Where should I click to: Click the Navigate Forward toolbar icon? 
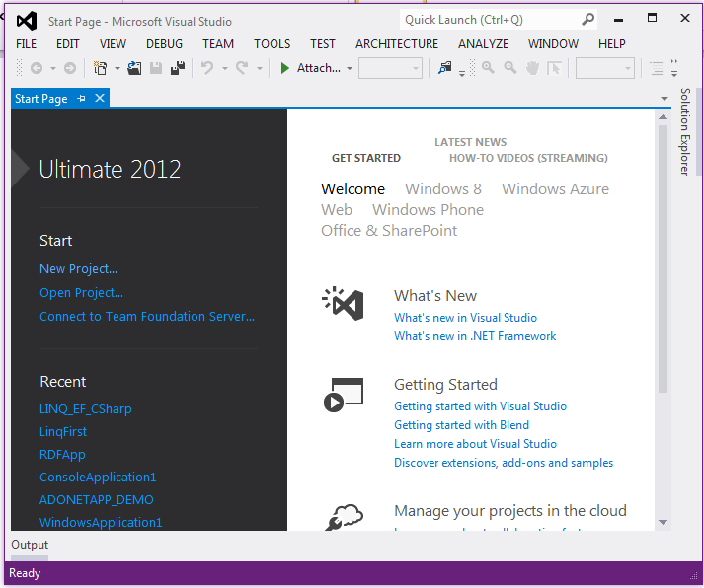point(69,68)
